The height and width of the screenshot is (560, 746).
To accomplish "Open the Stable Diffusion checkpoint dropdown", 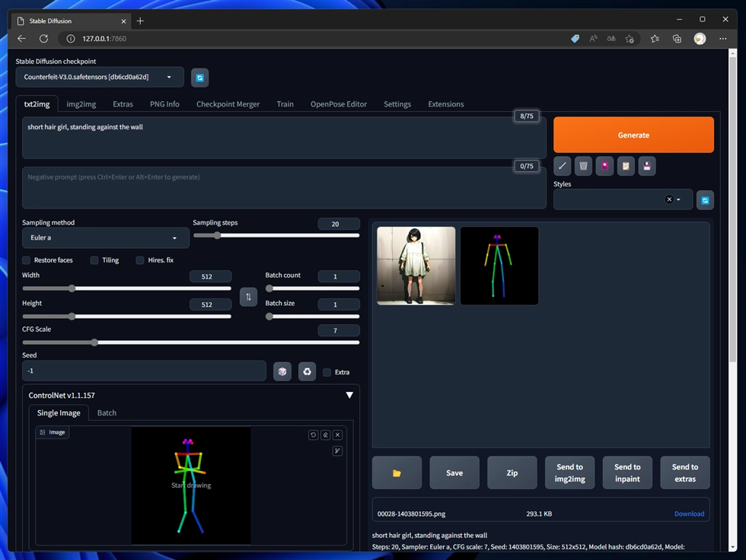I will tap(99, 77).
